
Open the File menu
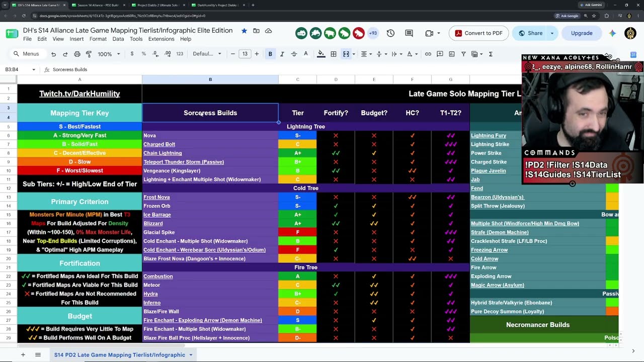tap(27, 39)
